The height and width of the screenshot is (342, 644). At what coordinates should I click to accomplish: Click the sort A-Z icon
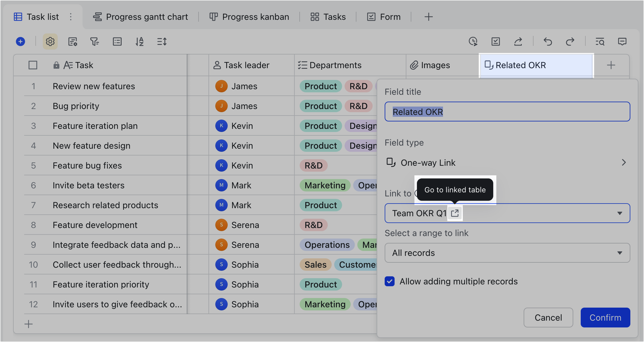point(140,42)
